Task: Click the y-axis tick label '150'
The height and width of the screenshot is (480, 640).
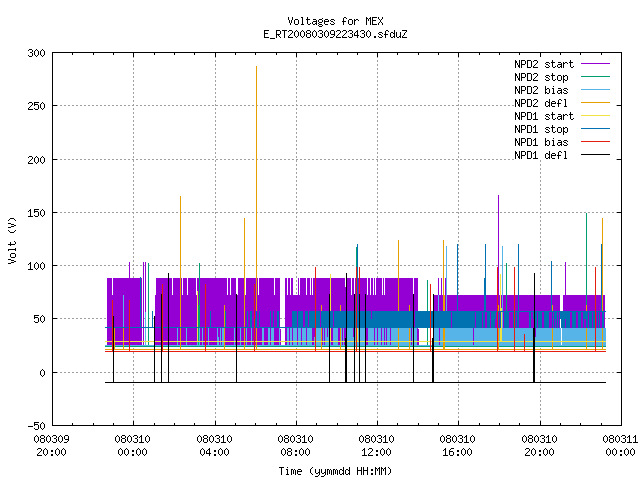Action: (x=36, y=213)
